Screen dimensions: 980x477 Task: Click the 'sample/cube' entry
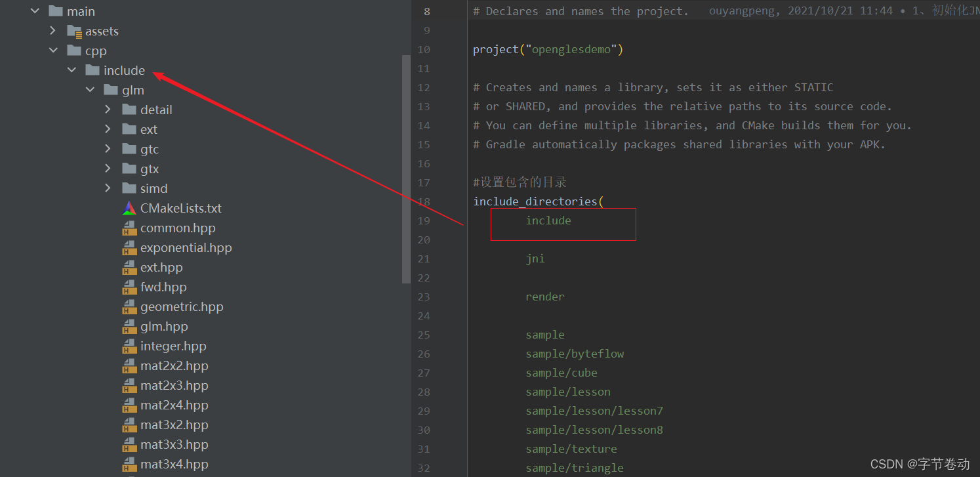point(561,373)
